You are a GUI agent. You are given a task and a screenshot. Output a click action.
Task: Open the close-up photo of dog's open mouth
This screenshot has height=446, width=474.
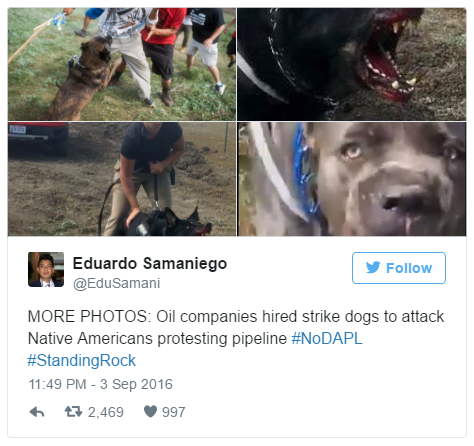[x=352, y=64]
